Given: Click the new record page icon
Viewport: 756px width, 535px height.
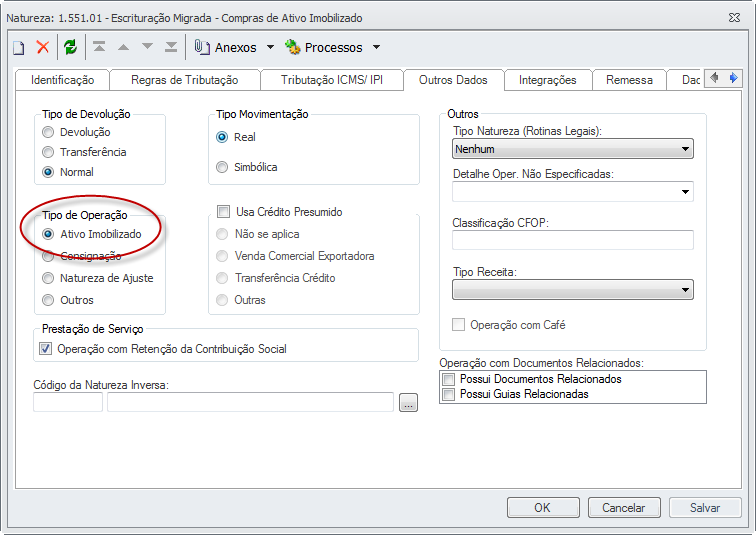Looking at the screenshot, I should point(18,47).
